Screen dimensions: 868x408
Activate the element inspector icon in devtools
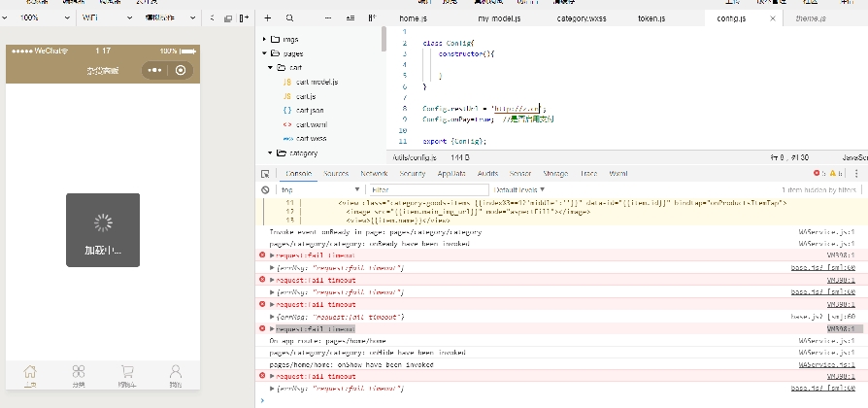tap(265, 173)
